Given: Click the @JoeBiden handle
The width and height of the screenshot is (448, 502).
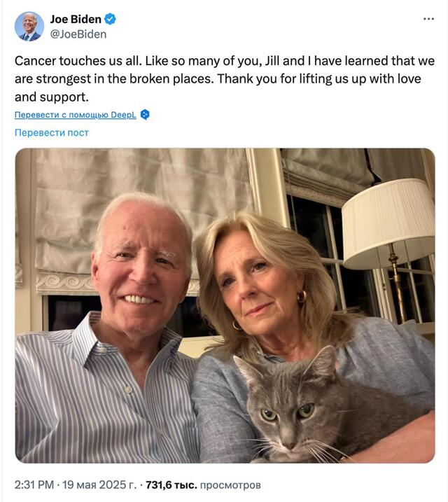Looking at the screenshot, I should (x=78, y=33).
